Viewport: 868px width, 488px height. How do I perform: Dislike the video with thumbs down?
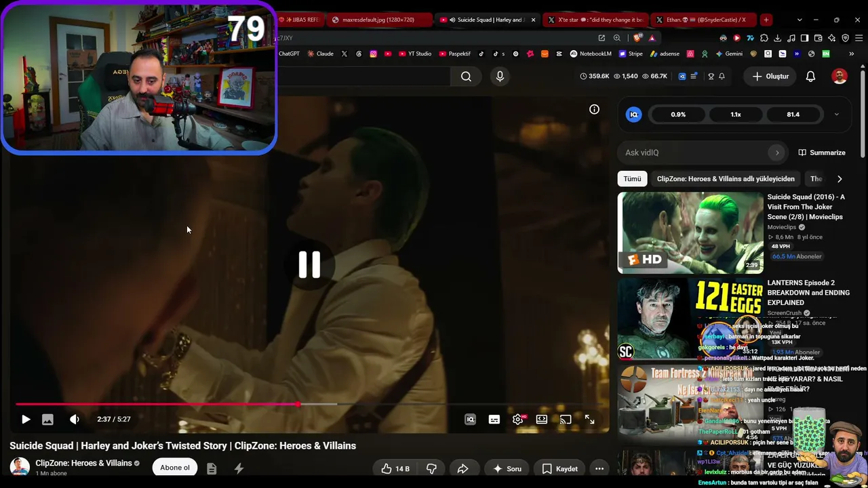pos(431,468)
